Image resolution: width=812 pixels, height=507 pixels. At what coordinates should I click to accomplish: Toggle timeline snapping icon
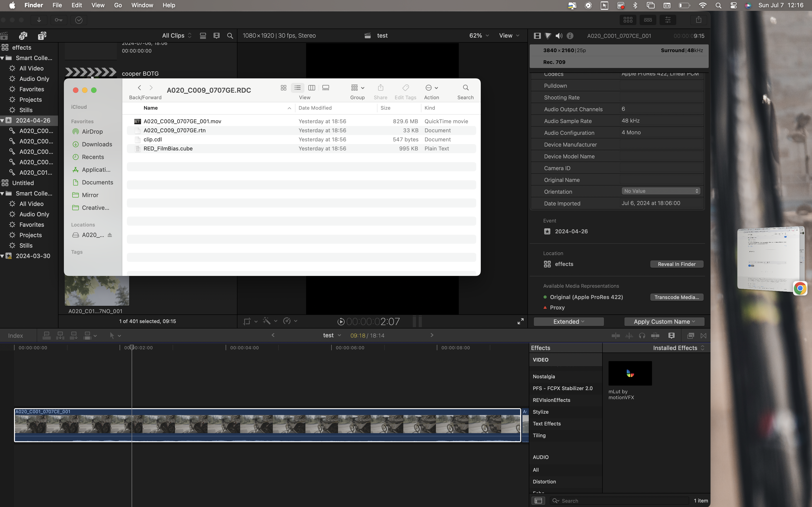[x=655, y=335]
